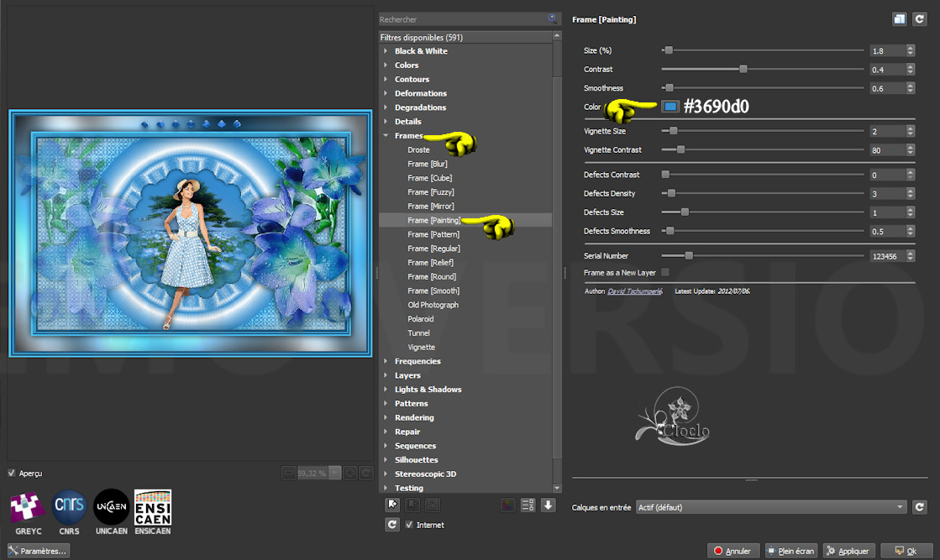Viewport: 940px width, 560px height.
Task: Select the Old Photograph filter
Action: tap(433, 305)
